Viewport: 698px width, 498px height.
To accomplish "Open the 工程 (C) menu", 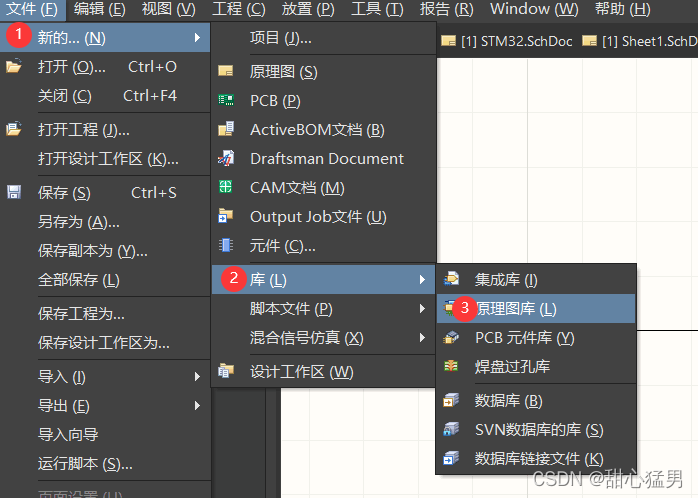I will click(x=239, y=9).
